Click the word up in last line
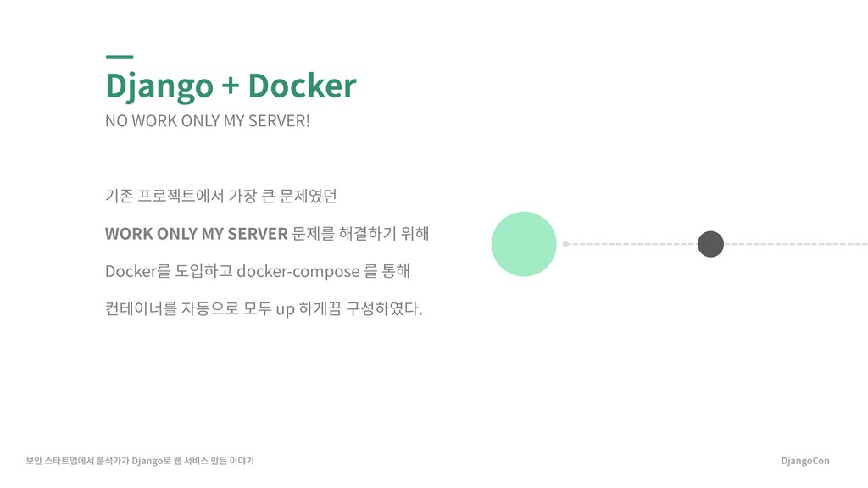 tap(285, 310)
